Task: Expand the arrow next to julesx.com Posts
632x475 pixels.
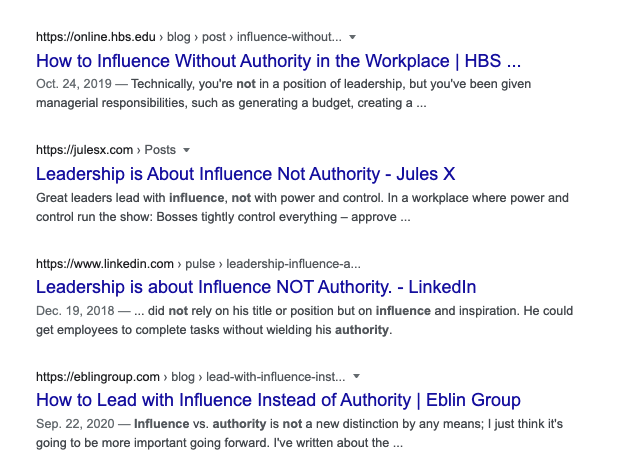Action: point(186,150)
